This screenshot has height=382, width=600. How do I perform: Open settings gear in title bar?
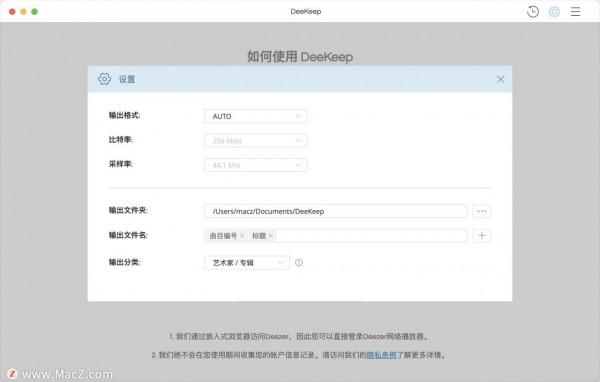(554, 11)
